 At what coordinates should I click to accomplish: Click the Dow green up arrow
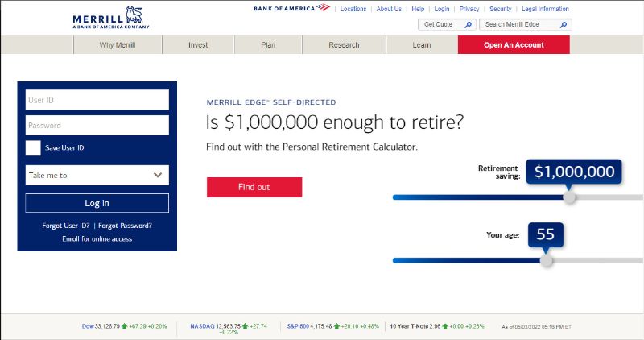pyautogui.click(x=125, y=326)
